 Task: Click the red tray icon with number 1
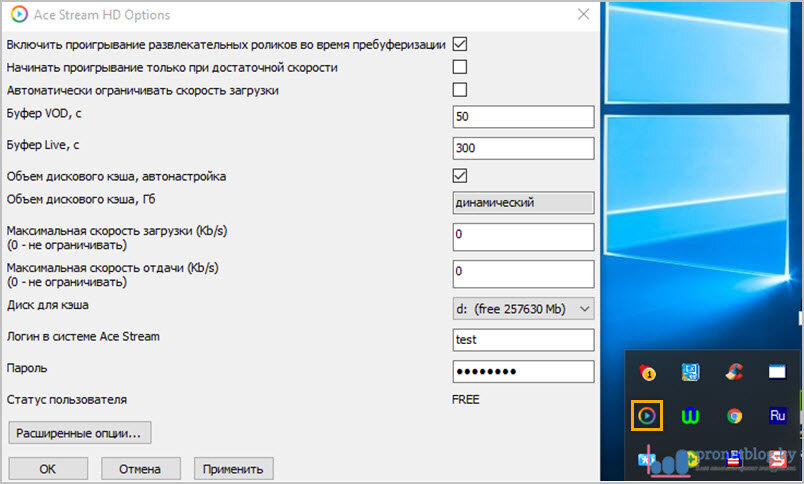[x=648, y=373]
